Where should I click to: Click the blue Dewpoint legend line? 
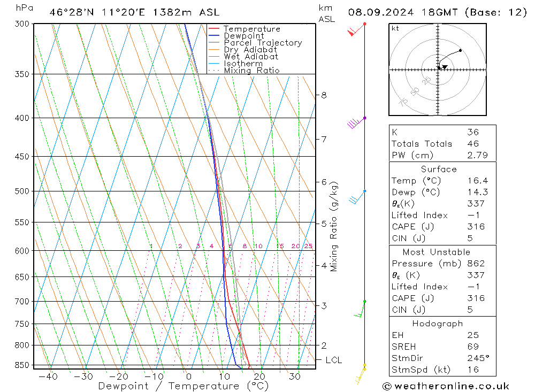pyautogui.click(x=214, y=35)
